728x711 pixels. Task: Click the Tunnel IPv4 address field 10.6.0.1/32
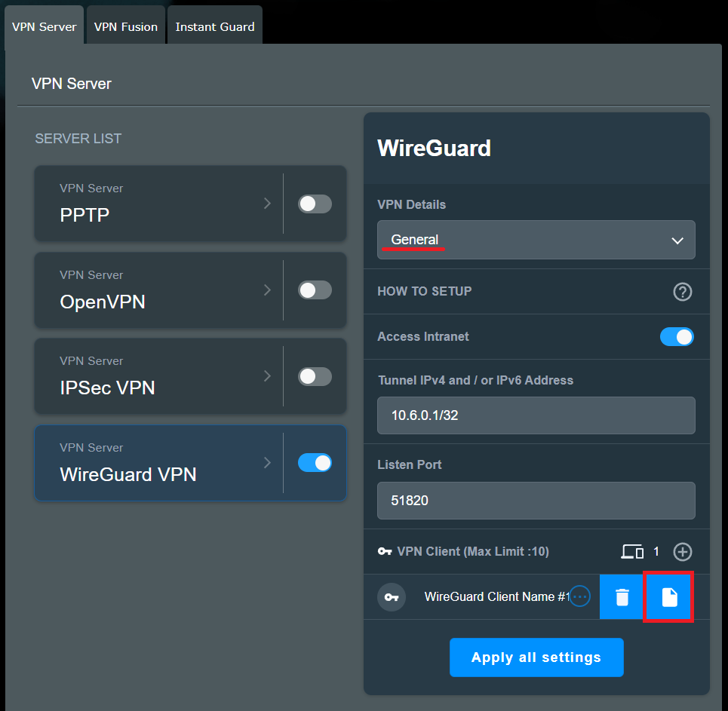(x=536, y=415)
